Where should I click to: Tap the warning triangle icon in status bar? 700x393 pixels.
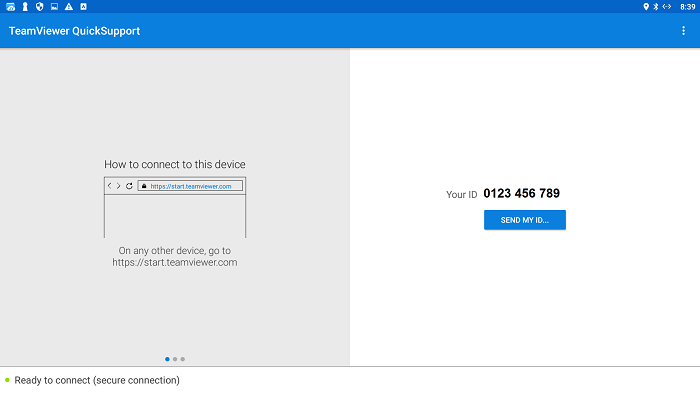click(x=69, y=7)
